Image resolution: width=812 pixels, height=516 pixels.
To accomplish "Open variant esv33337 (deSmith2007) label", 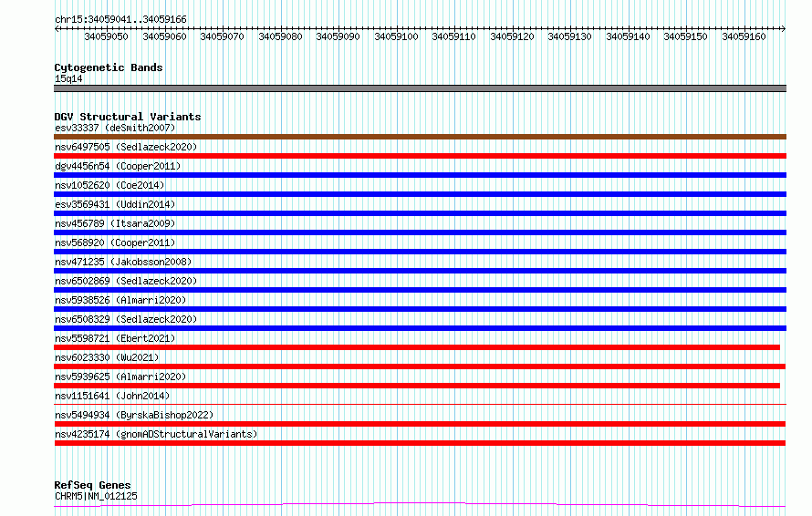I will click(x=115, y=128).
